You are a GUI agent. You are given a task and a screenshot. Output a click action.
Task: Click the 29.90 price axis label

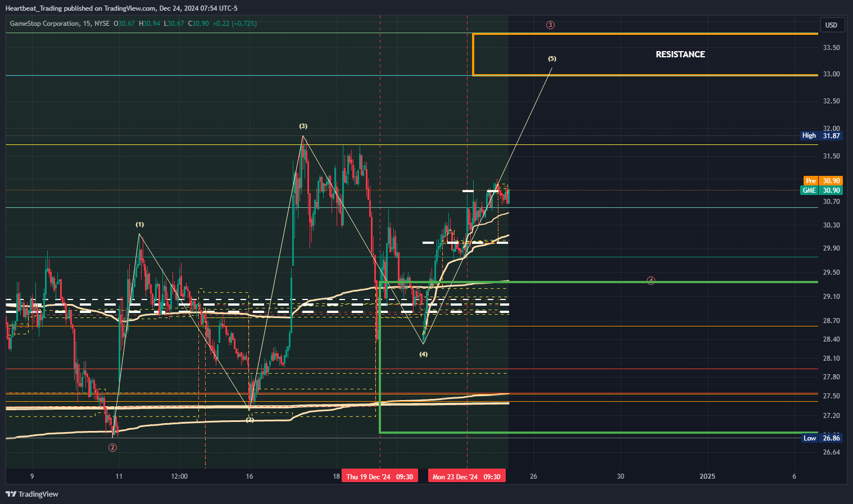[x=831, y=248]
